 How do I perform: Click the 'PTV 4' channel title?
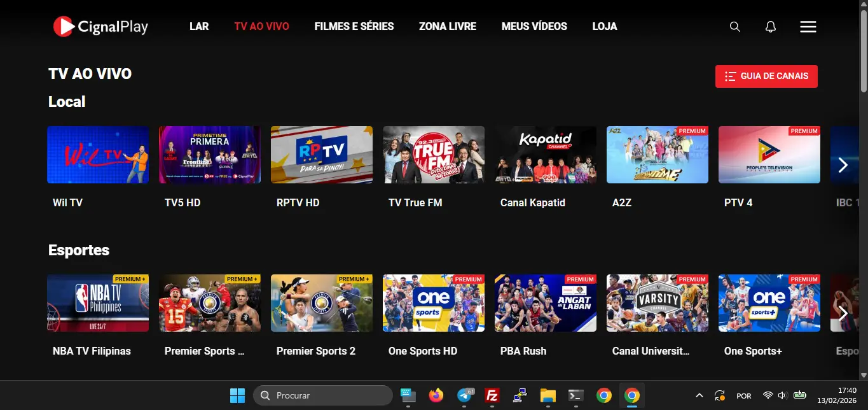[x=738, y=202]
